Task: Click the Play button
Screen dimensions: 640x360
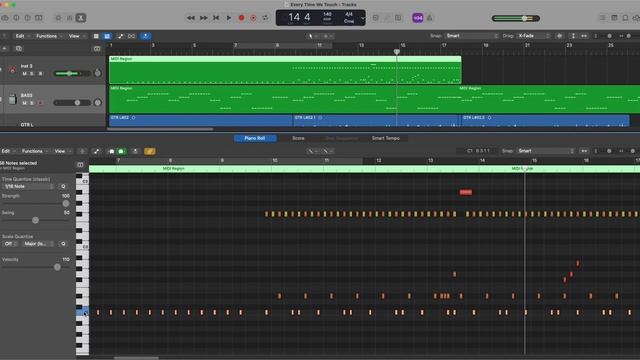Action: coord(229,18)
